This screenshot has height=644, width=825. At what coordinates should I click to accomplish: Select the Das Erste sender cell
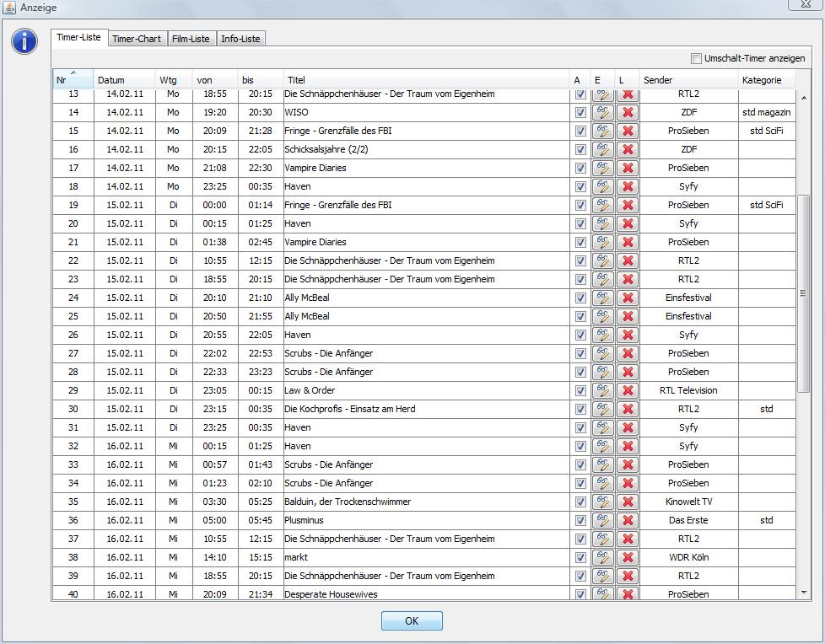688,520
